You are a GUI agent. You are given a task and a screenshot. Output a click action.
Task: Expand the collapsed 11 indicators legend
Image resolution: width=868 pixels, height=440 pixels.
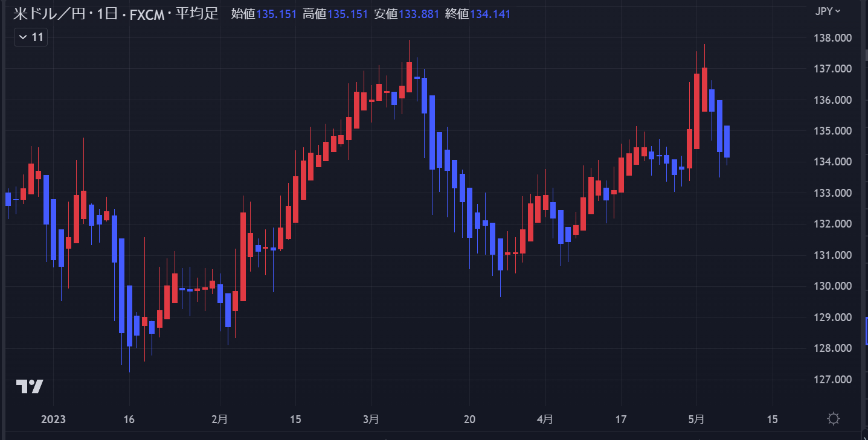tap(31, 37)
